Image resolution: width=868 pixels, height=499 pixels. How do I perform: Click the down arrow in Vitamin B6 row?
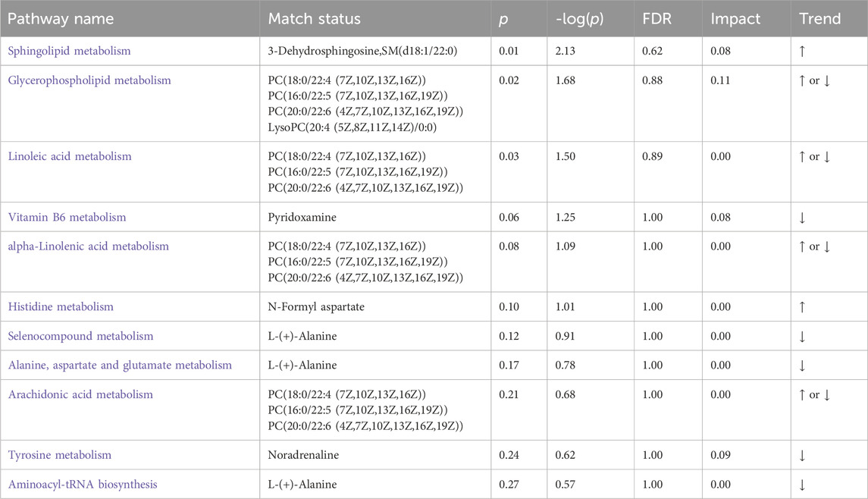(802, 218)
